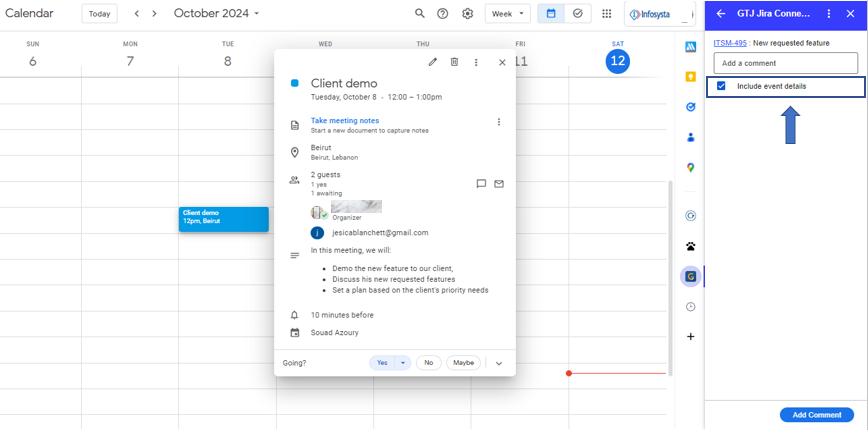This screenshot has height=430, width=868.
Task: Open Calendar settings gear menu
Action: pyautogui.click(x=467, y=14)
